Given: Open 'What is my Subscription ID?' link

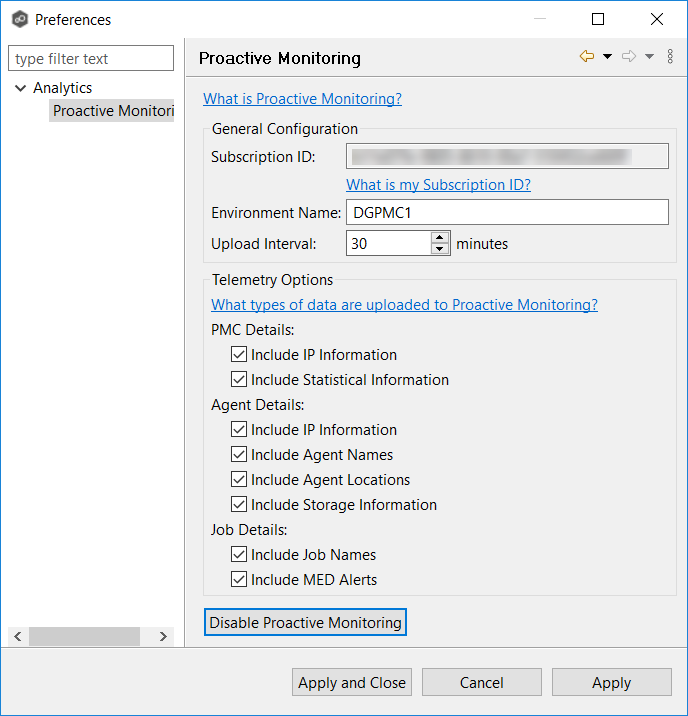Looking at the screenshot, I should 438,185.
